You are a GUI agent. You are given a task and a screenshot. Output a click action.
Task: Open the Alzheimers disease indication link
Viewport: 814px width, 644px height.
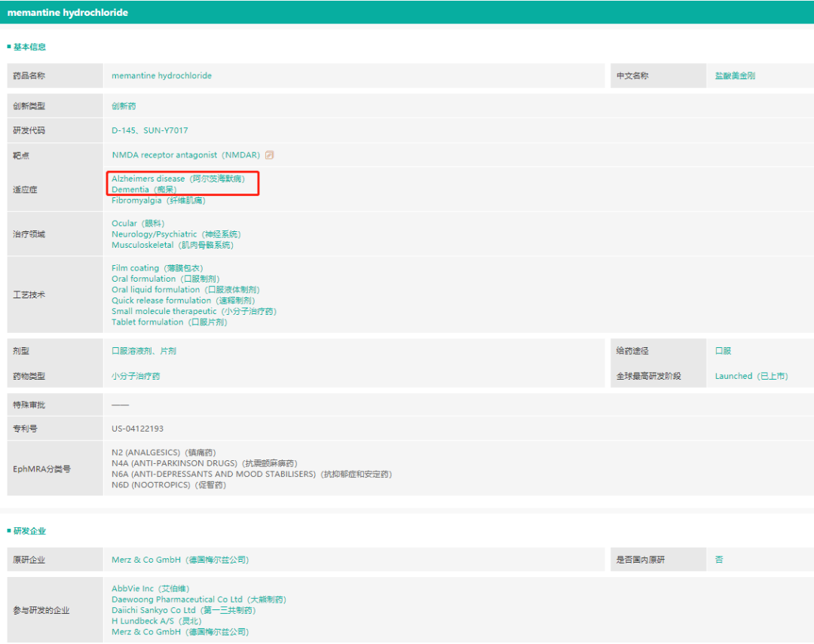coord(178,179)
